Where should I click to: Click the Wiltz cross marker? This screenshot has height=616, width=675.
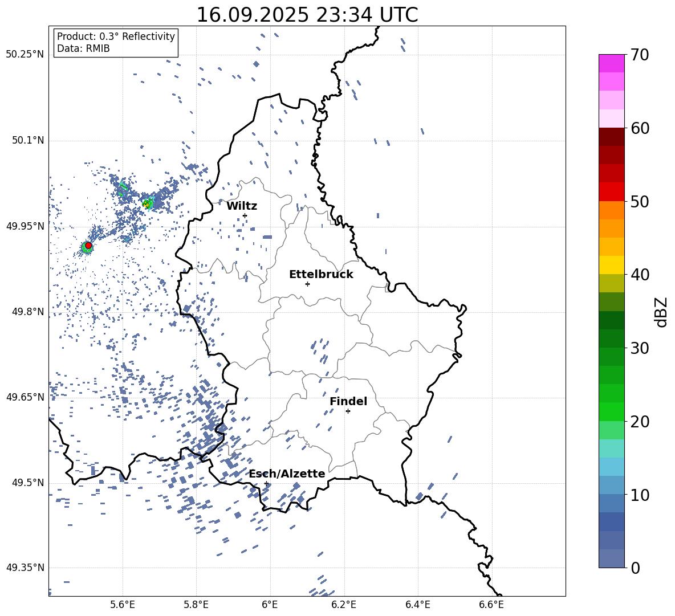pos(245,215)
